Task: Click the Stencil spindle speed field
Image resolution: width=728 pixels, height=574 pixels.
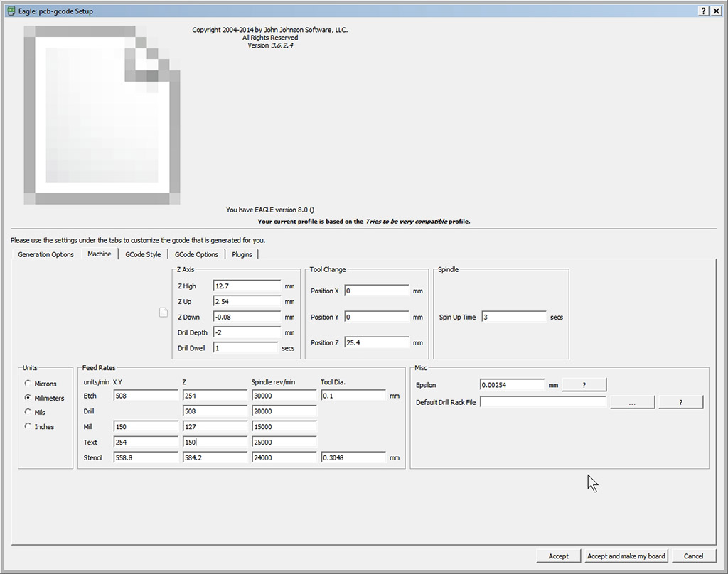Action: coord(284,457)
